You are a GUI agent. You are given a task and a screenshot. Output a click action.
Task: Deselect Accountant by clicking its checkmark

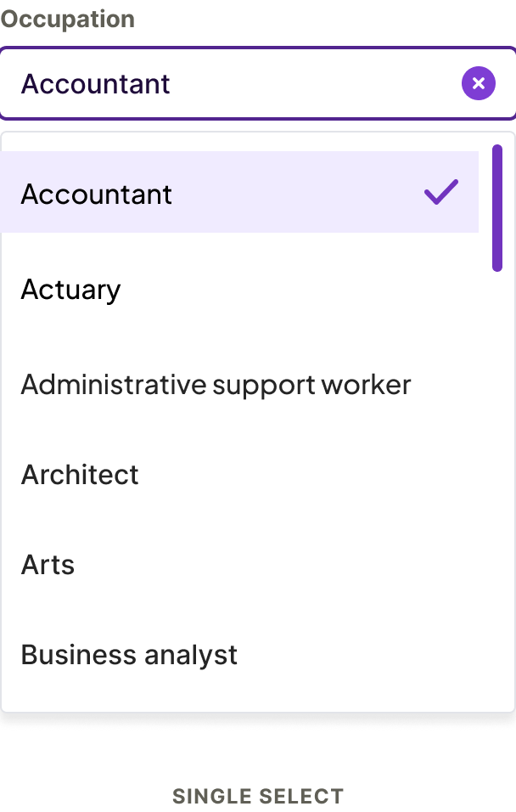(440, 193)
